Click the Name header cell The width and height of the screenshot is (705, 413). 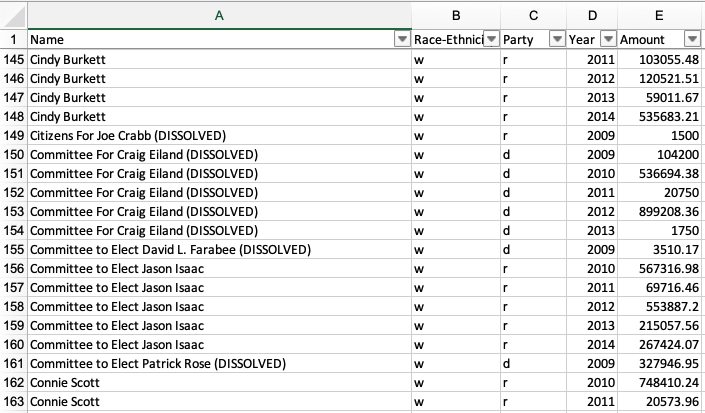pyautogui.click(x=219, y=40)
